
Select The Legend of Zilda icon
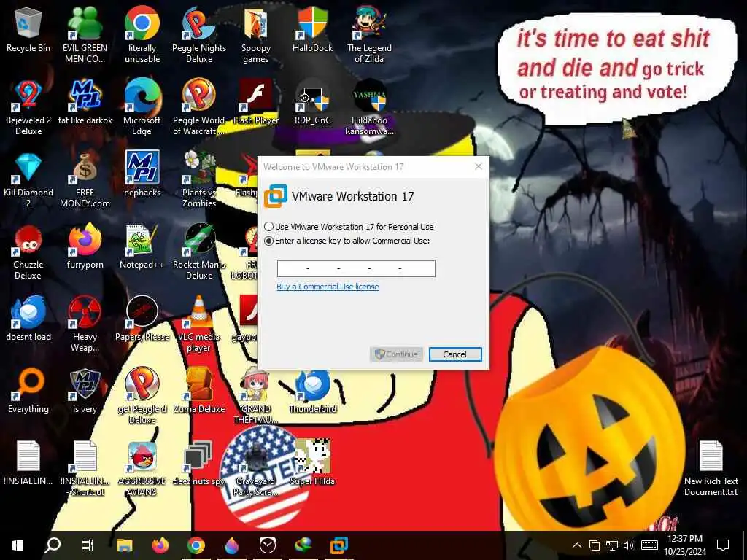coord(369,35)
